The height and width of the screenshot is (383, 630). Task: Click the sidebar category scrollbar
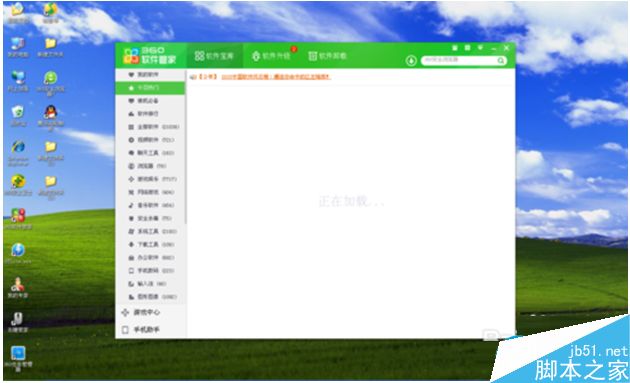186,147
